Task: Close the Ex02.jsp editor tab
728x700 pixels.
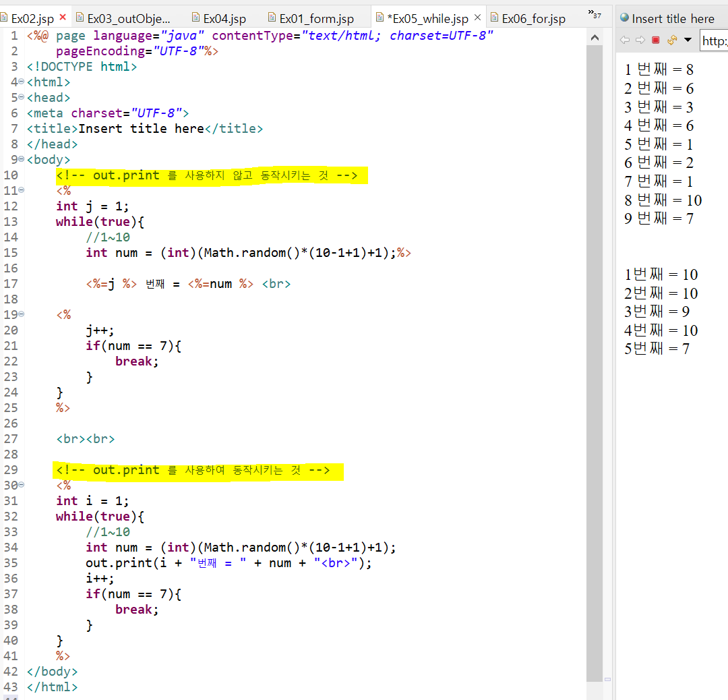Action: pos(63,18)
